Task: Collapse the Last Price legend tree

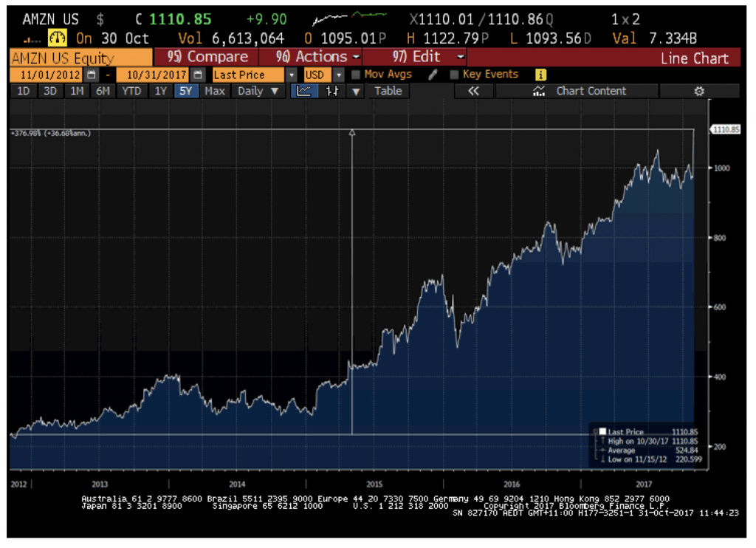Action: (x=596, y=431)
